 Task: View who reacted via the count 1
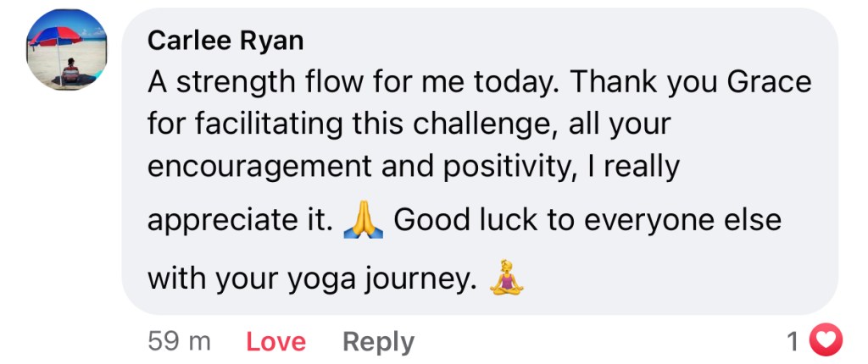(x=793, y=342)
